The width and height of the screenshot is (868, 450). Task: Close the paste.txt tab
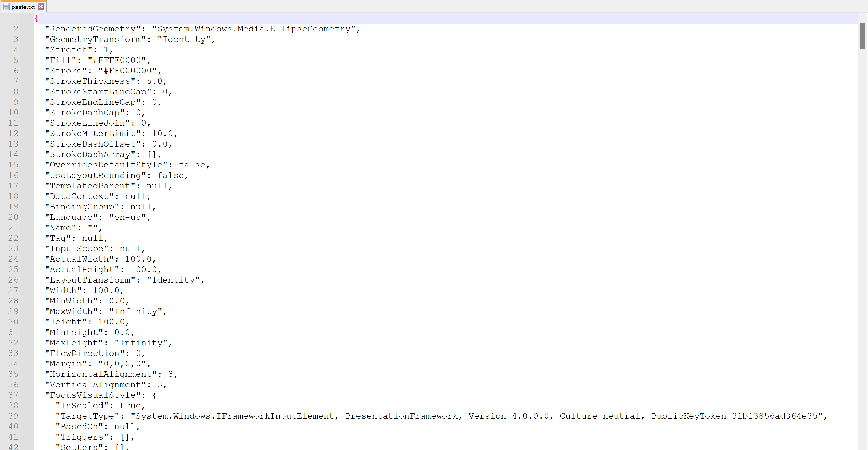point(41,7)
